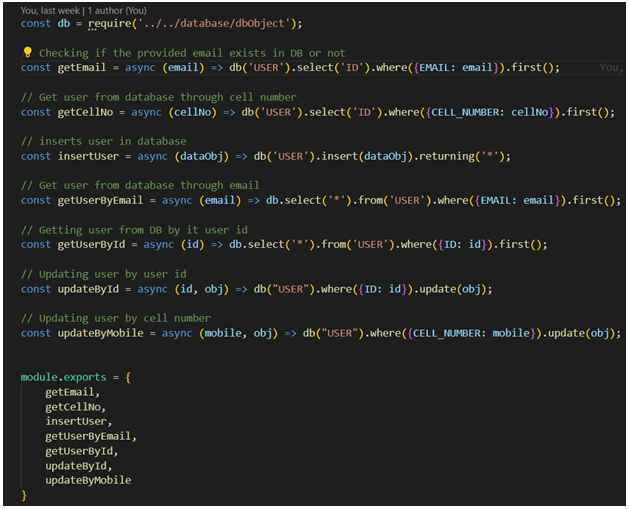Click updateByMobile in its const declaration
This screenshot has height=509, width=629.
click(100, 332)
